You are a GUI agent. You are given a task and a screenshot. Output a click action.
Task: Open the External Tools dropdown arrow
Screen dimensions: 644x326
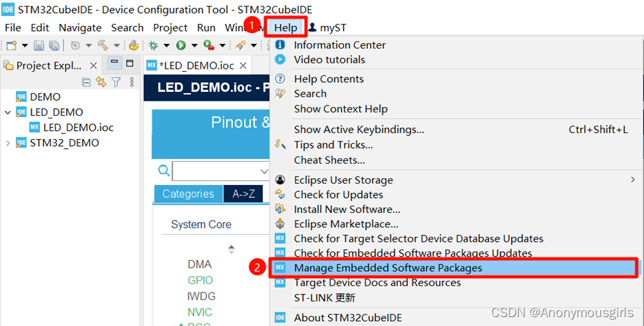coord(222,45)
